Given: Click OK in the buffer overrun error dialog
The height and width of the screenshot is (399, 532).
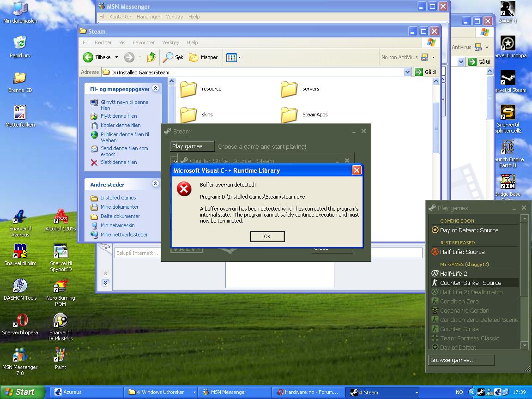Looking at the screenshot, I should pyautogui.click(x=267, y=236).
